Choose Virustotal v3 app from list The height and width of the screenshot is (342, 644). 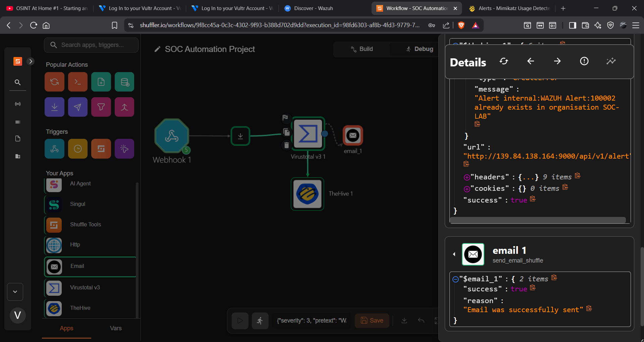(90, 288)
